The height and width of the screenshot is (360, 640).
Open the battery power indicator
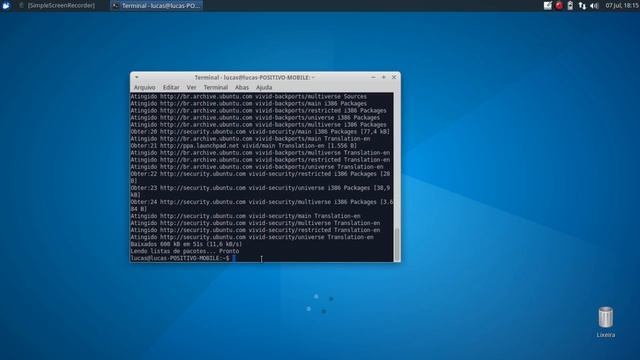(x=570, y=5)
